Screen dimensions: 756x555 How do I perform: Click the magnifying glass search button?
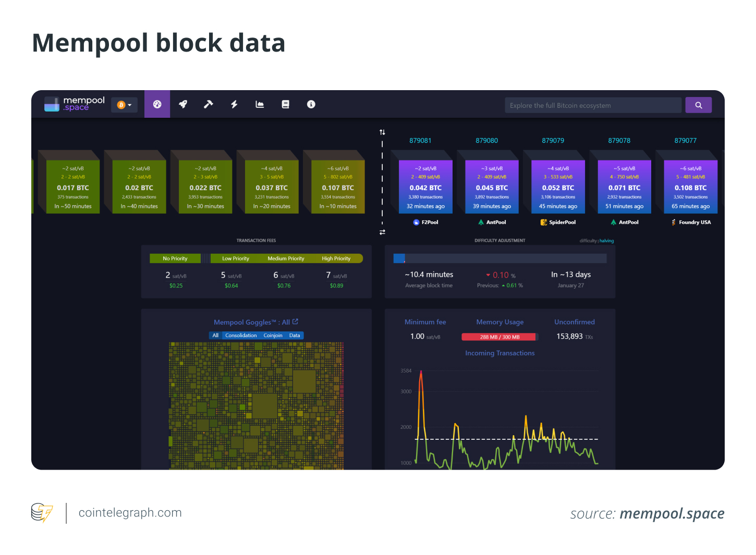click(x=698, y=105)
